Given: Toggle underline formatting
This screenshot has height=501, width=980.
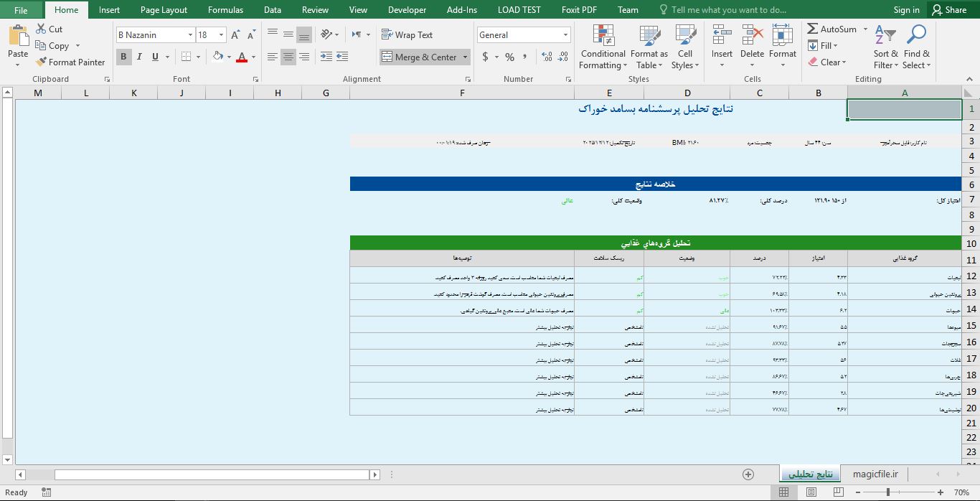Looking at the screenshot, I should (x=152, y=56).
